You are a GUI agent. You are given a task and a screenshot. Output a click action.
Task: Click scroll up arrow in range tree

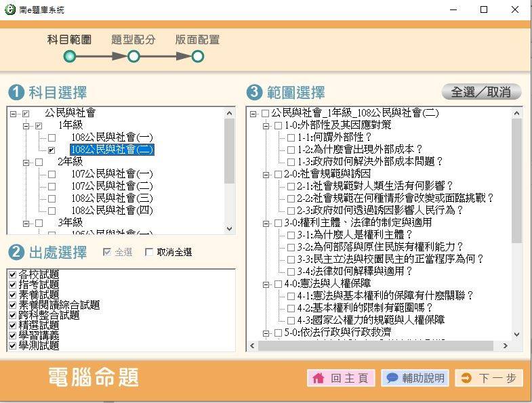pyautogui.click(x=516, y=113)
